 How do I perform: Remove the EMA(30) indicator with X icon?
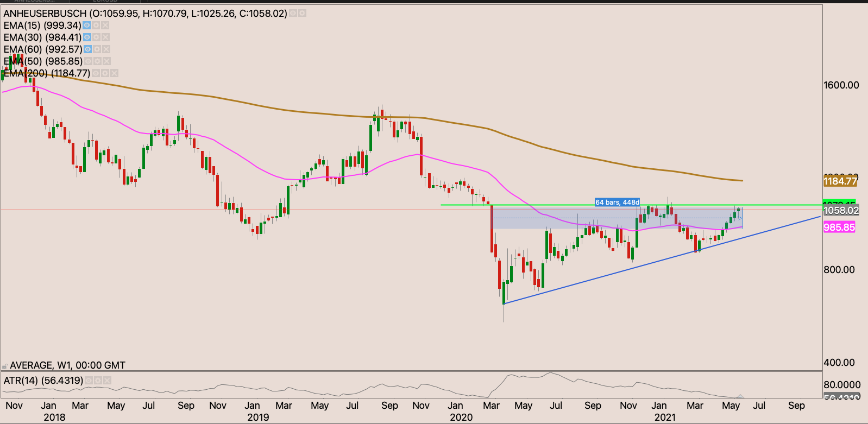106,37
